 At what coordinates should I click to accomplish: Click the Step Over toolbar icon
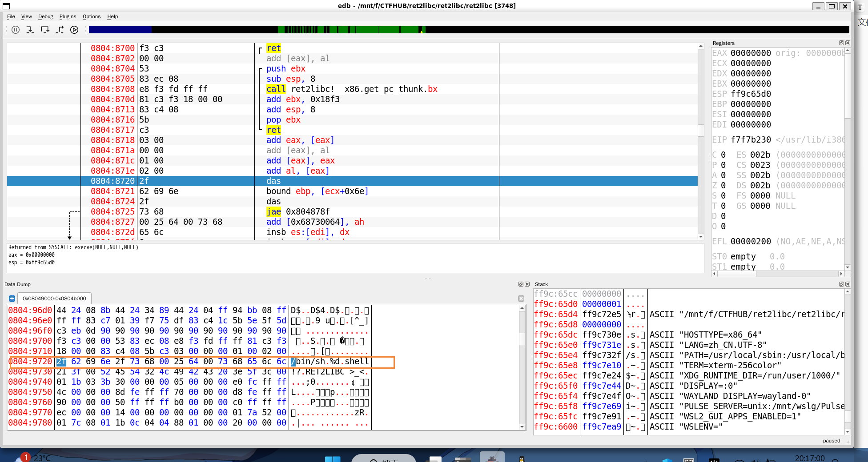point(45,30)
